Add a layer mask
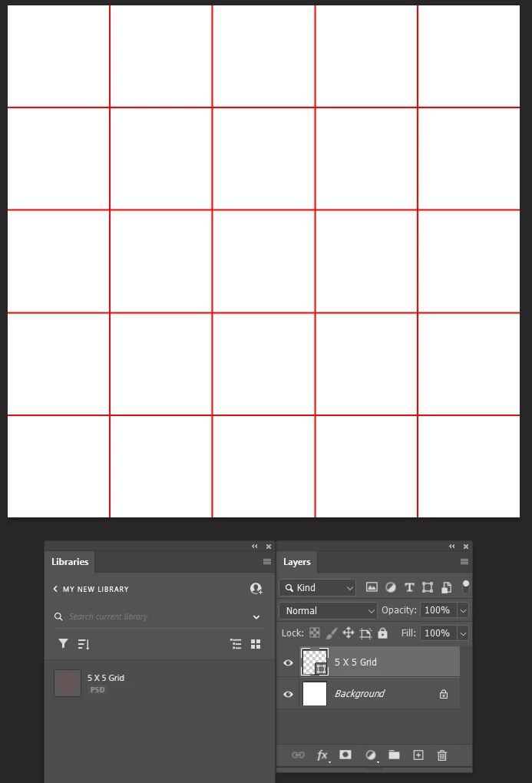This screenshot has height=783, width=532. pos(345,755)
